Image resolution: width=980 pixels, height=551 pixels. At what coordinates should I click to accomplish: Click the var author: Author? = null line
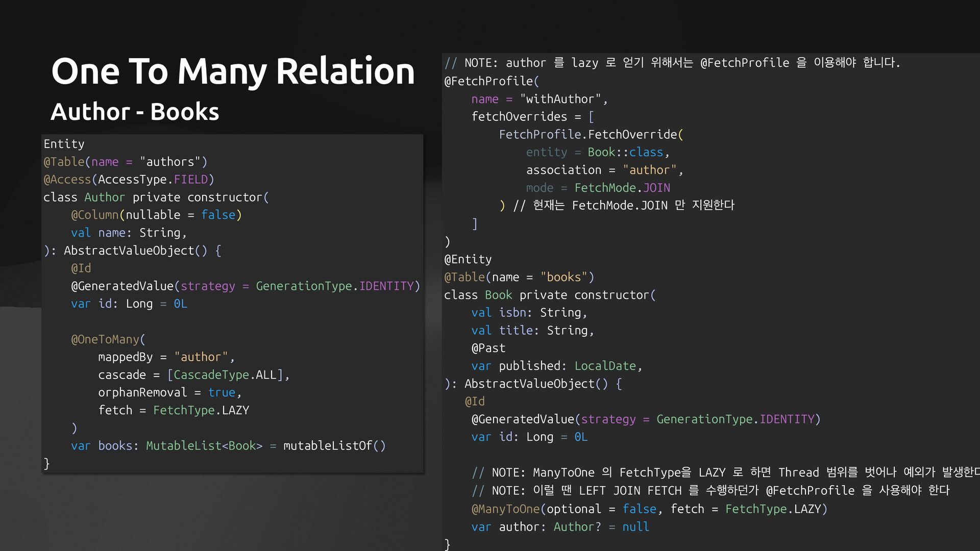coord(560,527)
